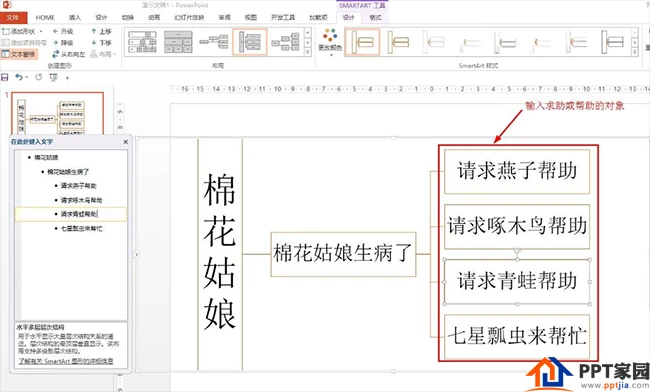
Task: Close the text pane with X
Action: [126, 142]
